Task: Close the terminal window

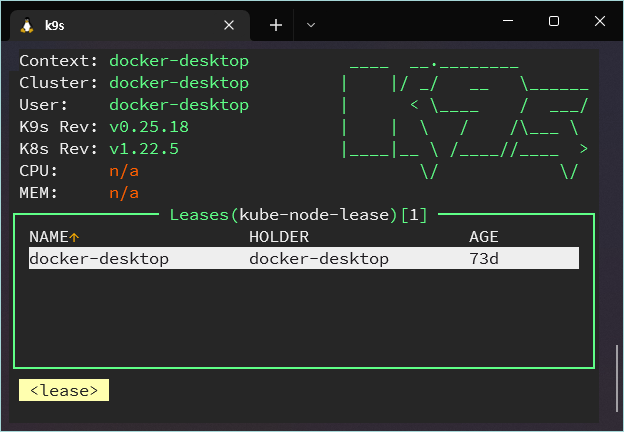Action: tap(600, 21)
